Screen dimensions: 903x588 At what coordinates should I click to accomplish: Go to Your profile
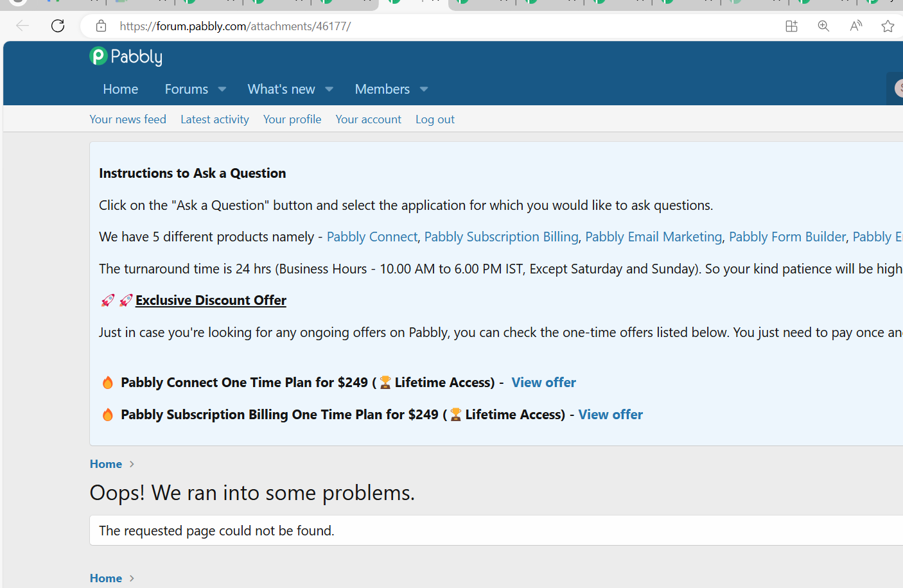pyautogui.click(x=292, y=119)
